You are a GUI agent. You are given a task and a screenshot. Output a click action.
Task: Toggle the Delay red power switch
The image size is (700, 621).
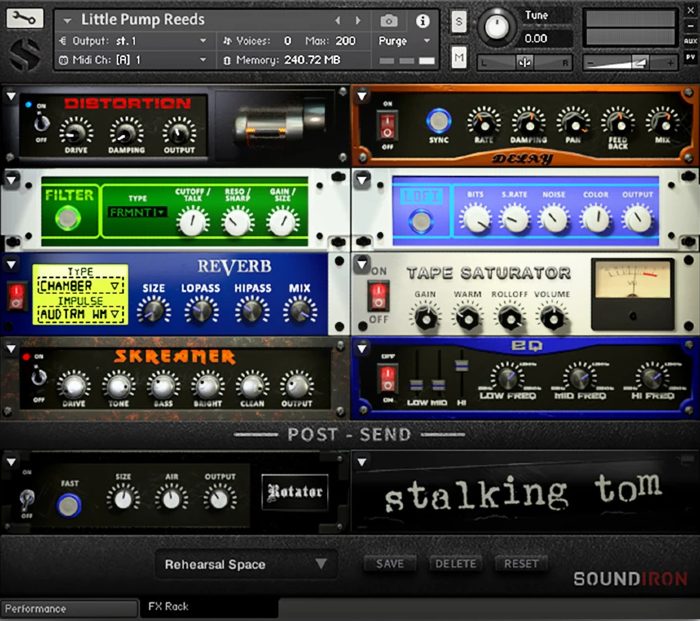387,125
